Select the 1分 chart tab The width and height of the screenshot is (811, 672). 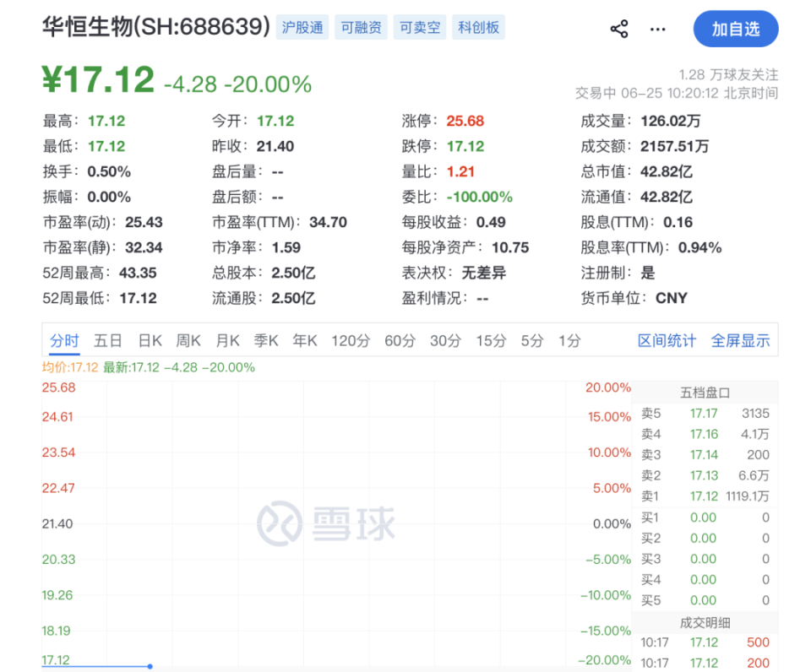pyautogui.click(x=569, y=341)
